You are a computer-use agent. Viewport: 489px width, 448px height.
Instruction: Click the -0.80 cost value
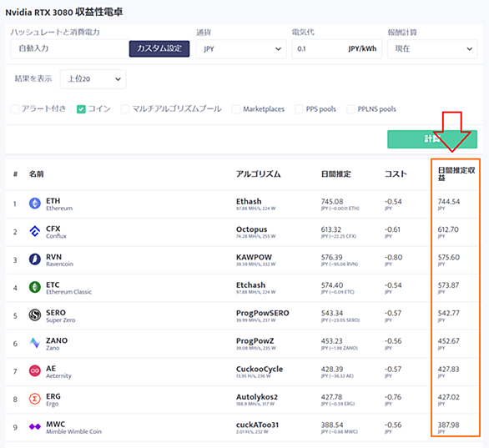point(394,257)
